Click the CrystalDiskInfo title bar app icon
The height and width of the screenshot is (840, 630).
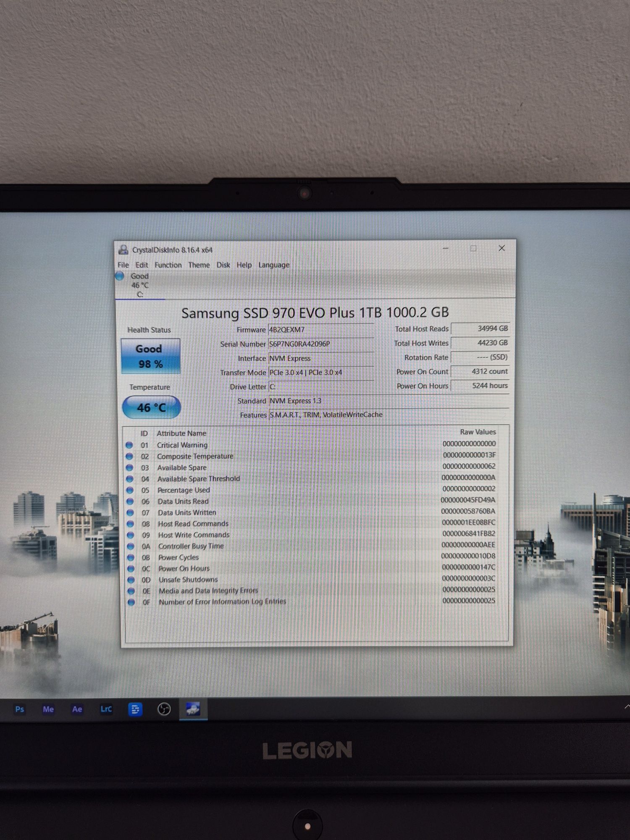[x=123, y=249]
